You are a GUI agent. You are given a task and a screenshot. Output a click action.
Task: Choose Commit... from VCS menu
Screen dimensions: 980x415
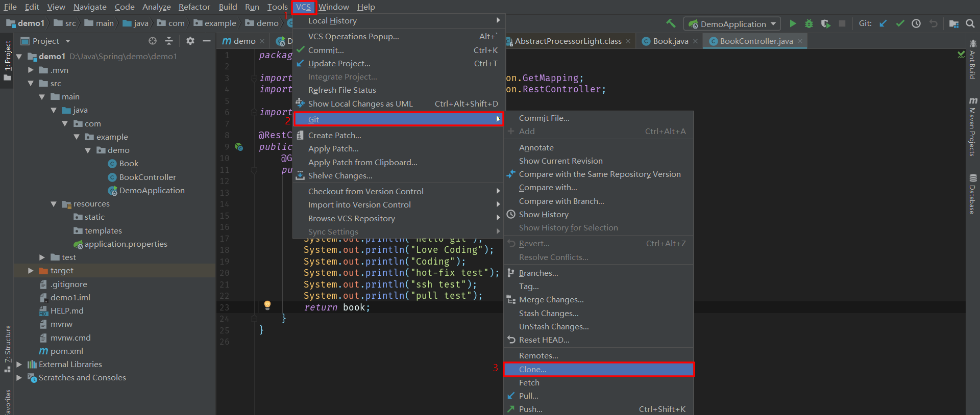[399, 50]
